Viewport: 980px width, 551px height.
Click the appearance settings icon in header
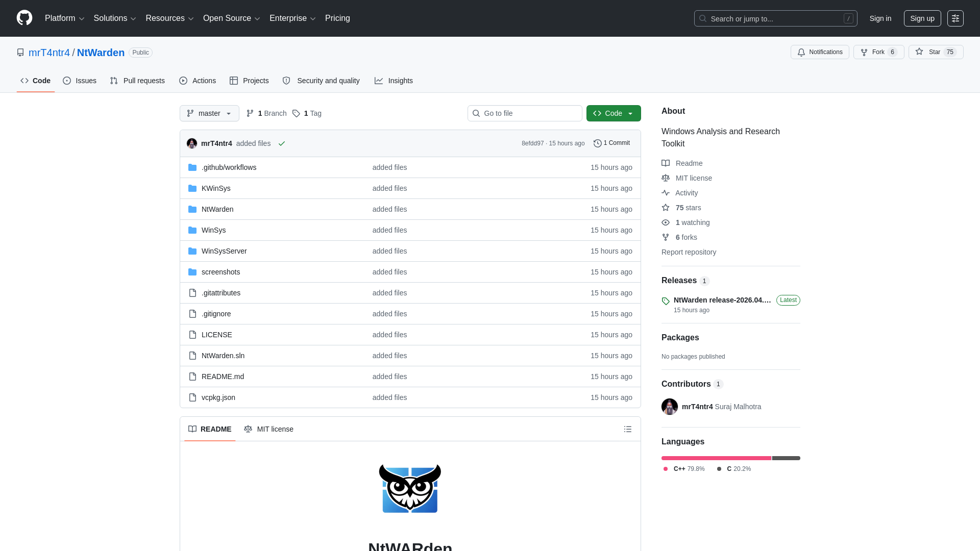[955, 18]
